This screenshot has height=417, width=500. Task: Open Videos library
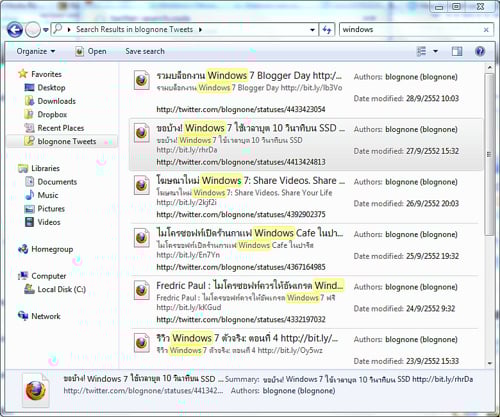(49, 222)
